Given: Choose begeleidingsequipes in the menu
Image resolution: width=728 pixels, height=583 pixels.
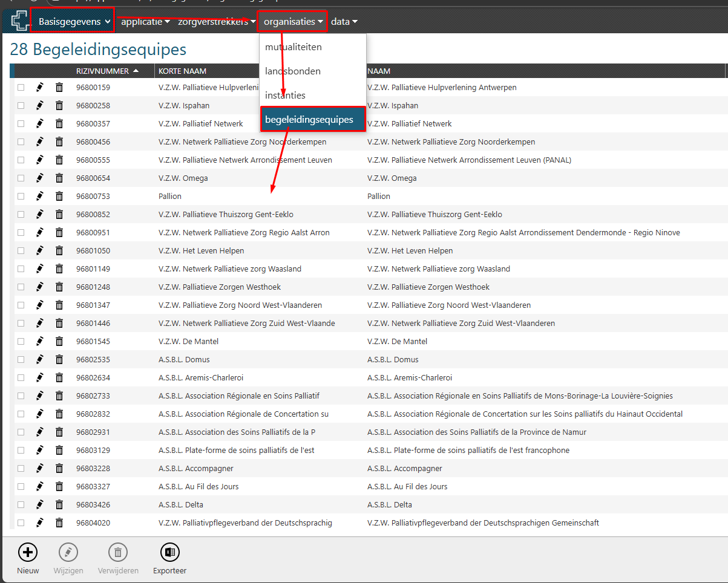Looking at the screenshot, I should pos(312,119).
